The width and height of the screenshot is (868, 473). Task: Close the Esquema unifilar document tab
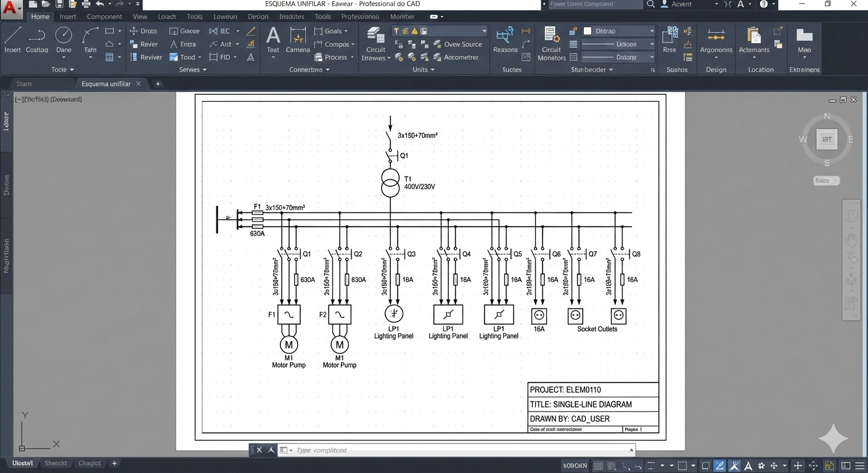139,84
